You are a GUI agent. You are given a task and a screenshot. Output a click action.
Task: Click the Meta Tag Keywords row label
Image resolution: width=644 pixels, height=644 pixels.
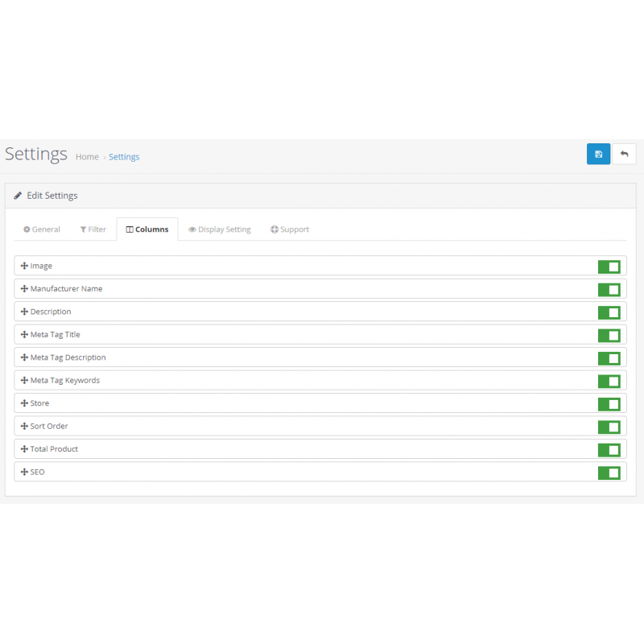click(65, 380)
